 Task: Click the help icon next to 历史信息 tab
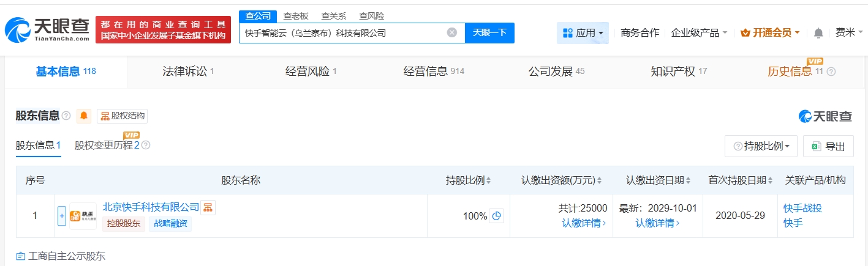coord(831,72)
